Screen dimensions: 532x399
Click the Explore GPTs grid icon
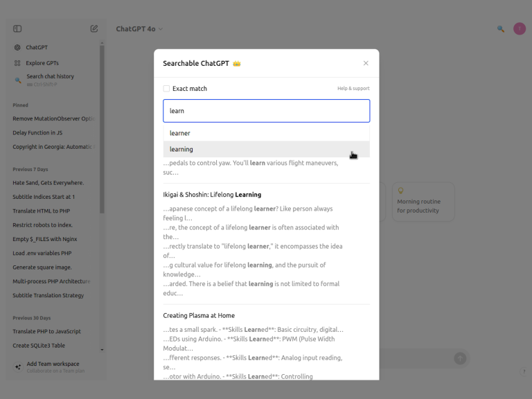pos(17,63)
